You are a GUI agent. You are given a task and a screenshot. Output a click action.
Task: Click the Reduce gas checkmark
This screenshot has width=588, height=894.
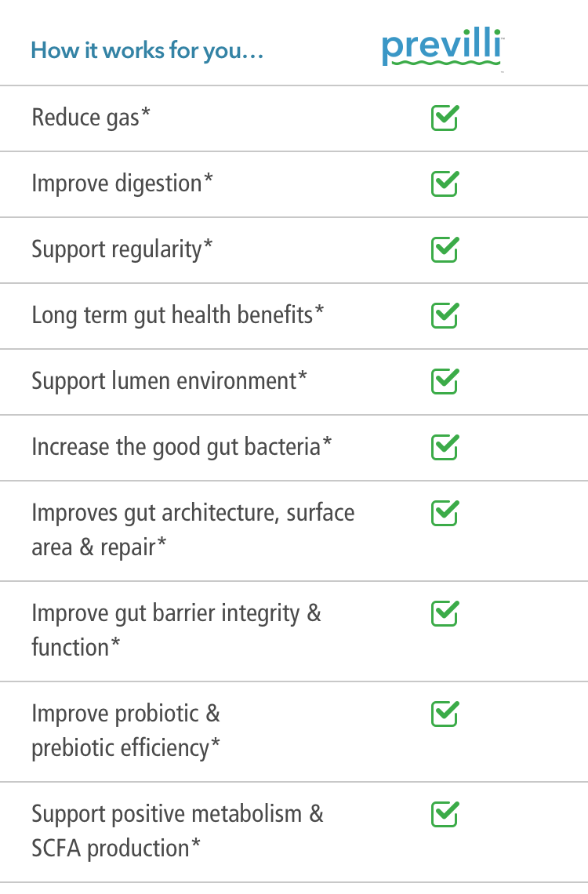tap(445, 118)
